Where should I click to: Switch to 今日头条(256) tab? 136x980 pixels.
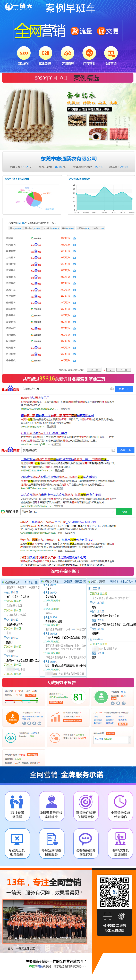tap(84, 228)
